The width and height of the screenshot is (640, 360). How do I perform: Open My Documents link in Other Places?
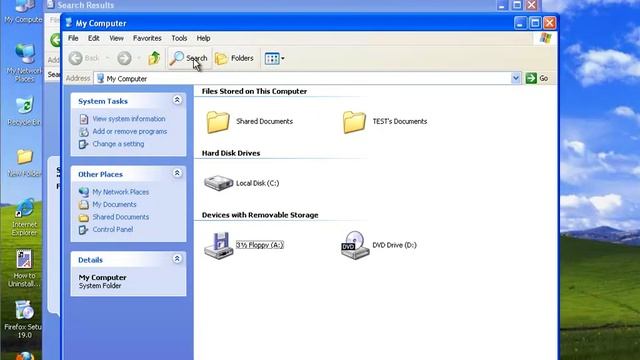[x=114, y=204]
